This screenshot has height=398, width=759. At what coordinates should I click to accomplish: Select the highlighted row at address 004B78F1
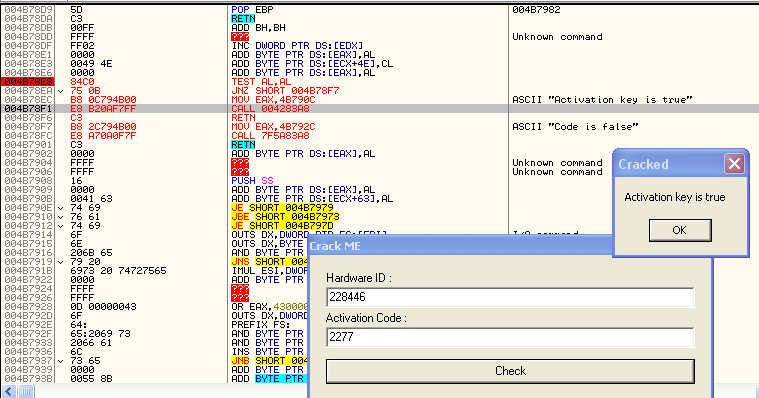(x=380, y=109)
